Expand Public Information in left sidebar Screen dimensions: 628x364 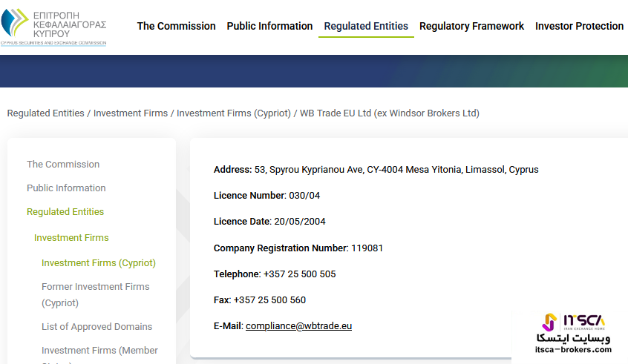point(66,188)
